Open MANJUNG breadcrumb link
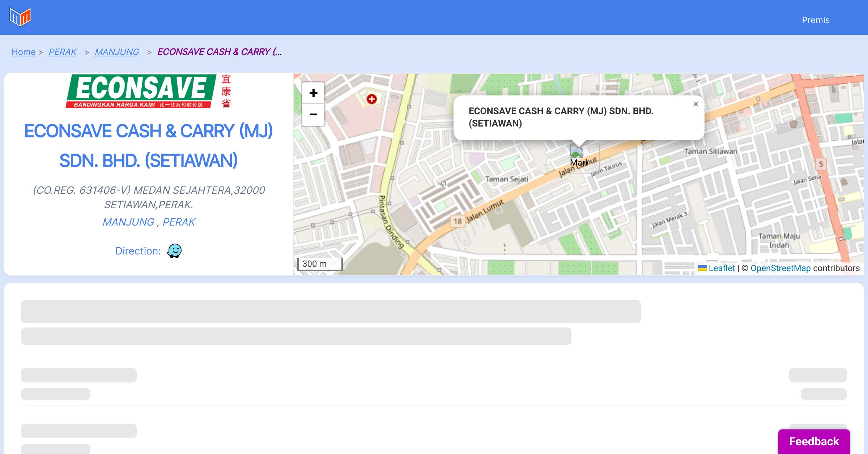Screen dimensions: 868x454 coord(117,52)
